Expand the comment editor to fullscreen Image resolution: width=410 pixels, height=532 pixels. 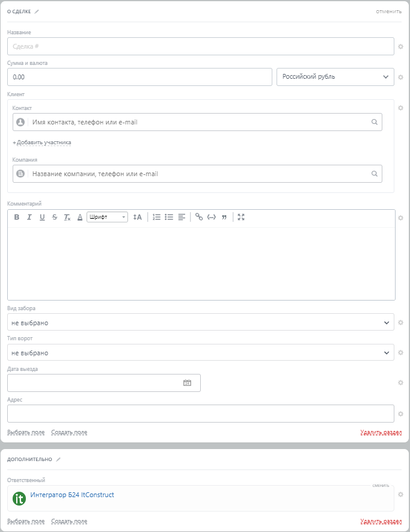(241, 217)
